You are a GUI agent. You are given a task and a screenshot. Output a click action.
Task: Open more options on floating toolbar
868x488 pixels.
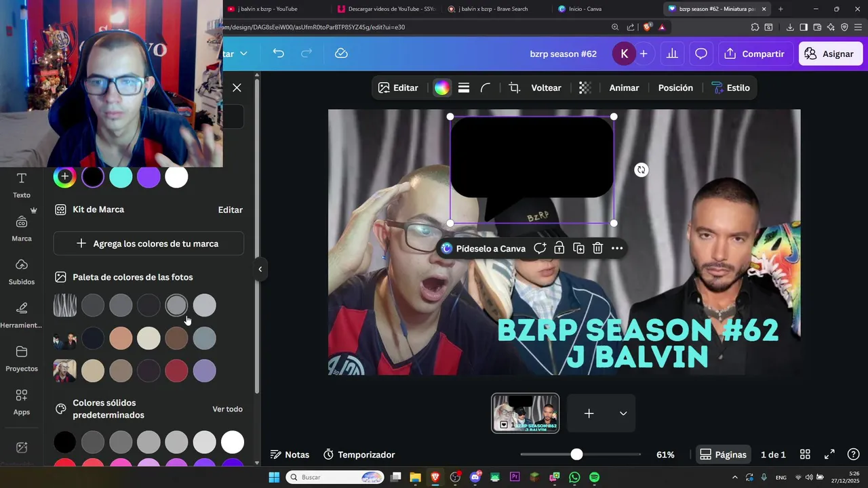click(617, 248)
